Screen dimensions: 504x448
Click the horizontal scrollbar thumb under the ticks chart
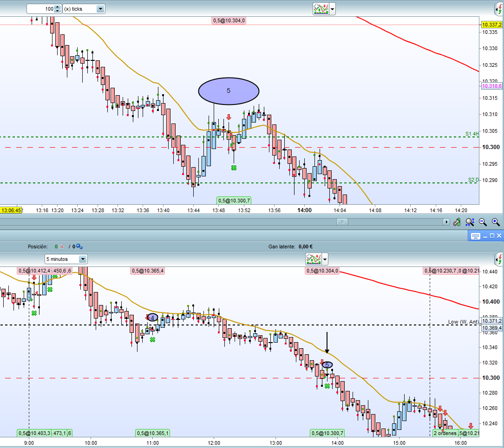tap(342, 221)
